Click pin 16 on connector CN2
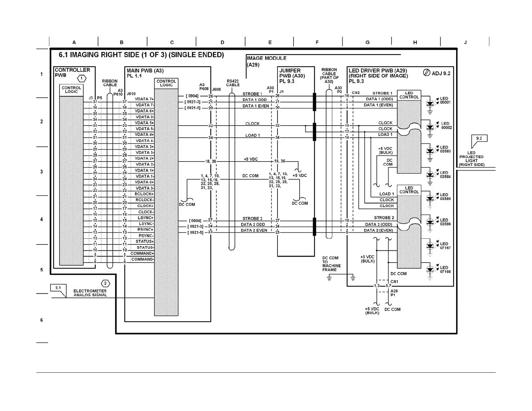The height and width of the screenshot is (411, 532). [x=347, y=96]
